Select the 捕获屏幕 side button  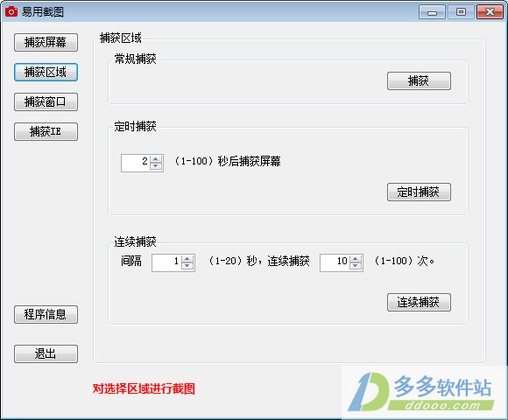pyautogui.click(x=46, y=42)
